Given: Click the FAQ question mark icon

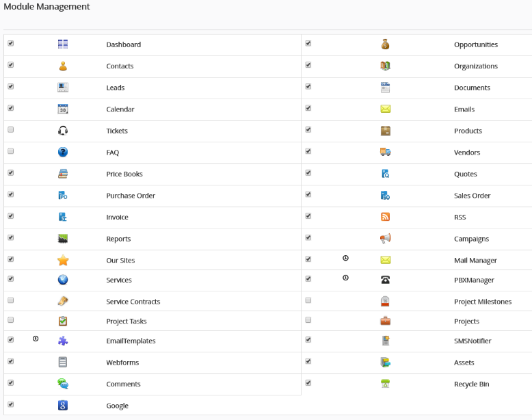Looking at the screenshot, I should click(x=63, y=153).
